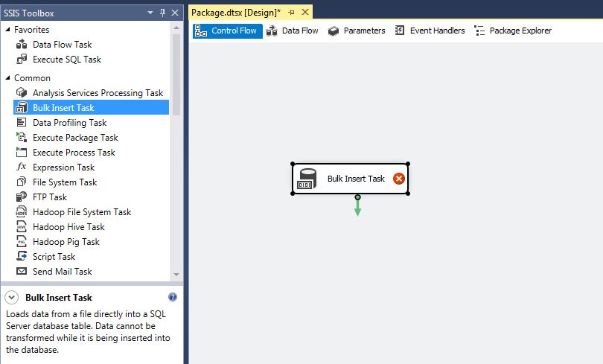This screenshot has width=603, height=364.
Task: Click the Hadoop File System Task icon
Action: (x=22, y=212)
